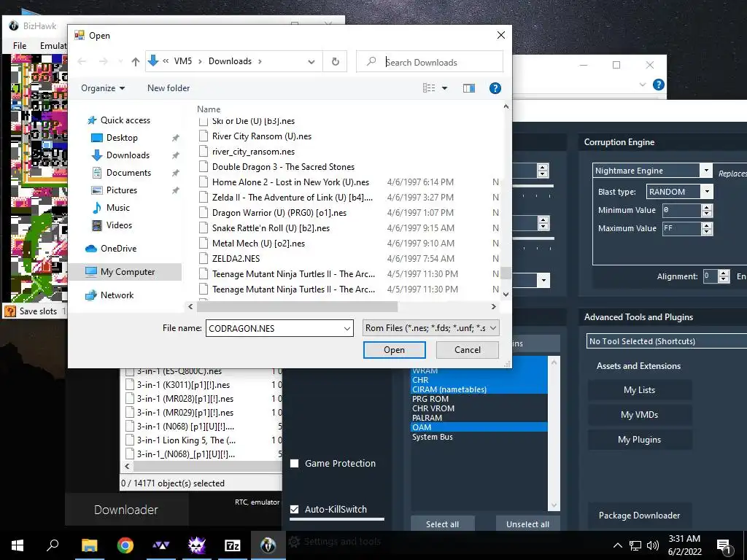Go up one folder level arrow

[135, 61]
